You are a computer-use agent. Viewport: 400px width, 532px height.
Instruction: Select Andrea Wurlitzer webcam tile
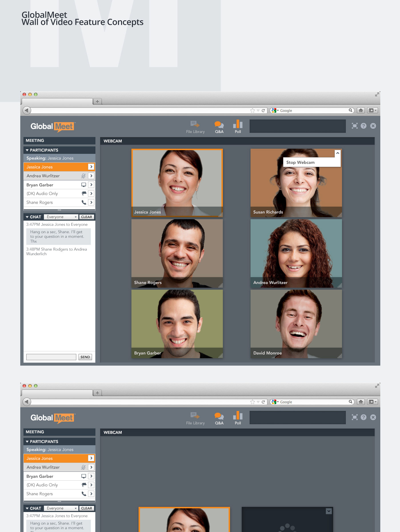point(296,253)
